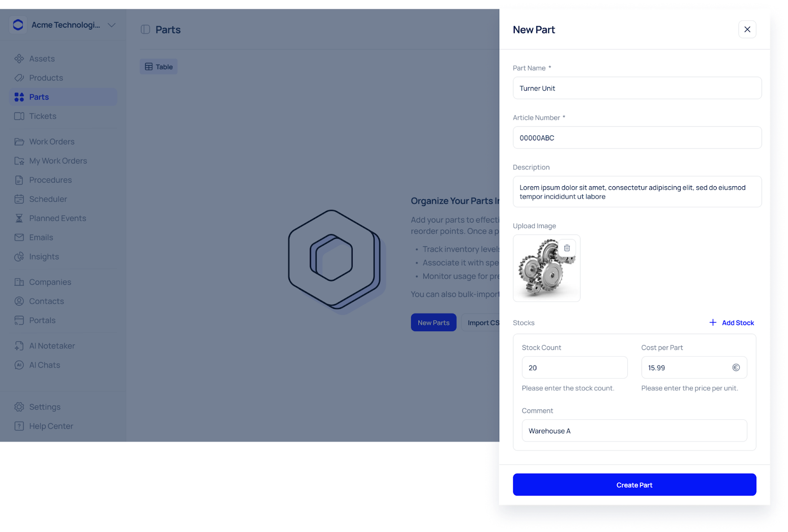
Task: Click the Settings gear icon
Action: (19, 407)
